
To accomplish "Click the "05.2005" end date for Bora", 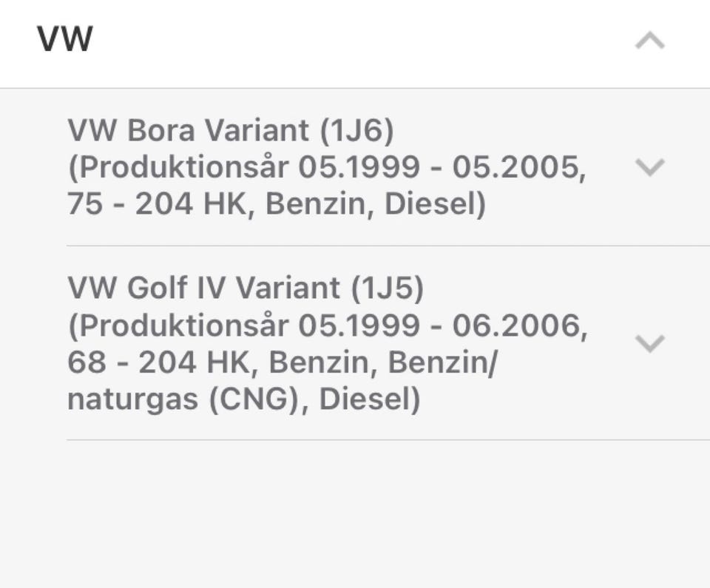I will [x=519, y=168].
